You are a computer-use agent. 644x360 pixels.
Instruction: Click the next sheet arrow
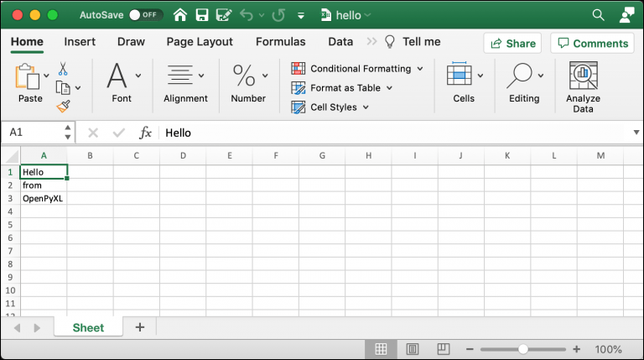point(37,328)
